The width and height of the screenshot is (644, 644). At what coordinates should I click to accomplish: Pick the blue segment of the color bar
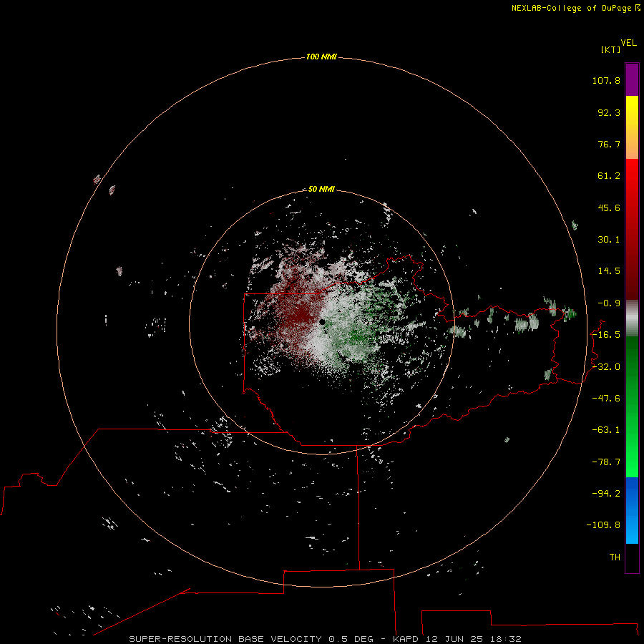pyautogui.click(x=632, y=510)
